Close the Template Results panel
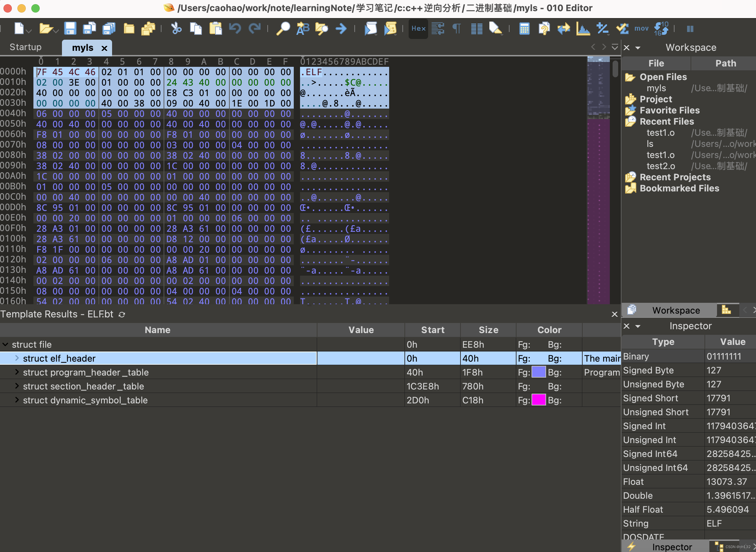756x552 pixels. pos(614,314)
